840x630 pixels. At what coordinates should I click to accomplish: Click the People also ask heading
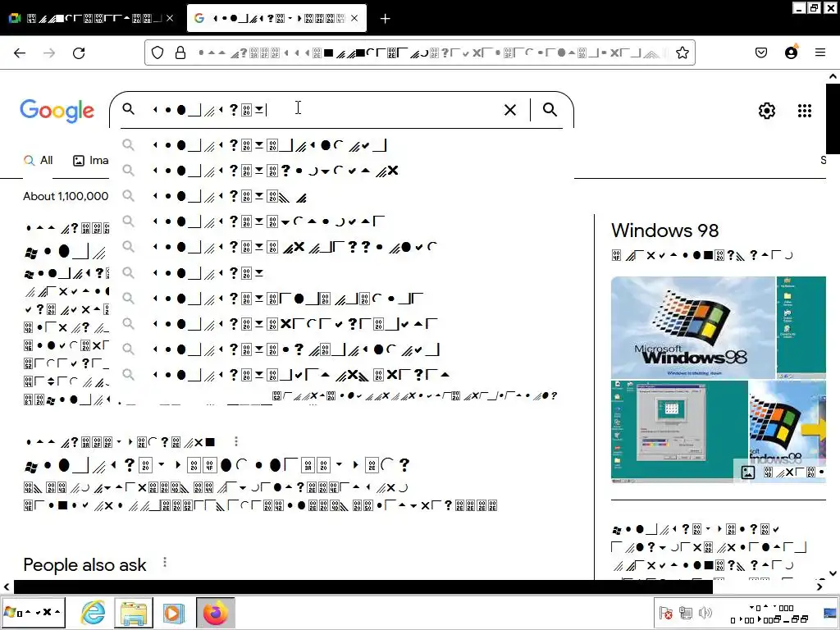[x=84, y=564]
